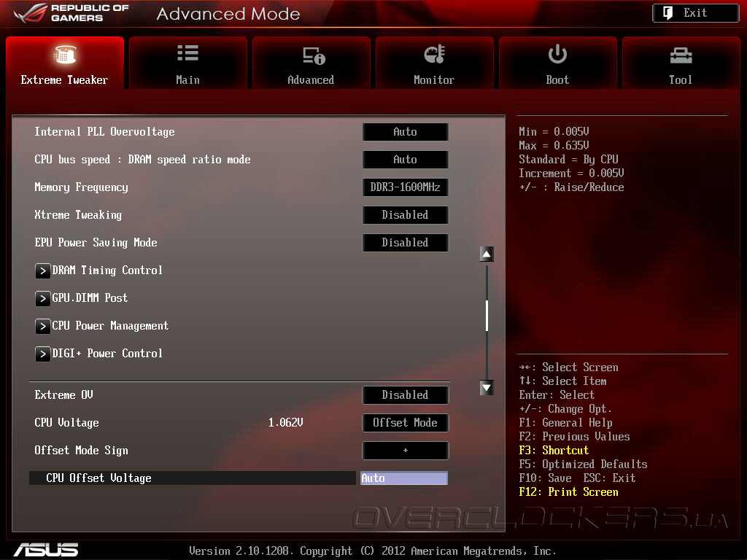
Task: Open Internal PLL Overvoltage Auto dropdown
Action: [406, 132]
